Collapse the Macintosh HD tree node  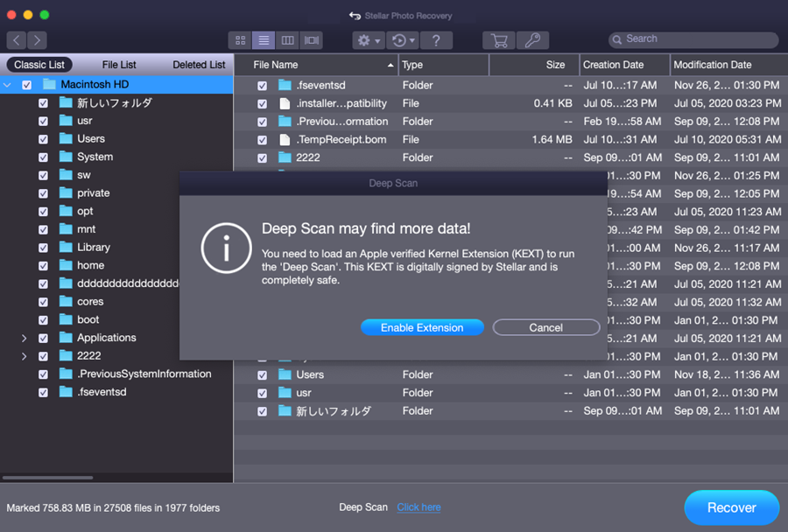pyautogui.click(x=8, y=85)
